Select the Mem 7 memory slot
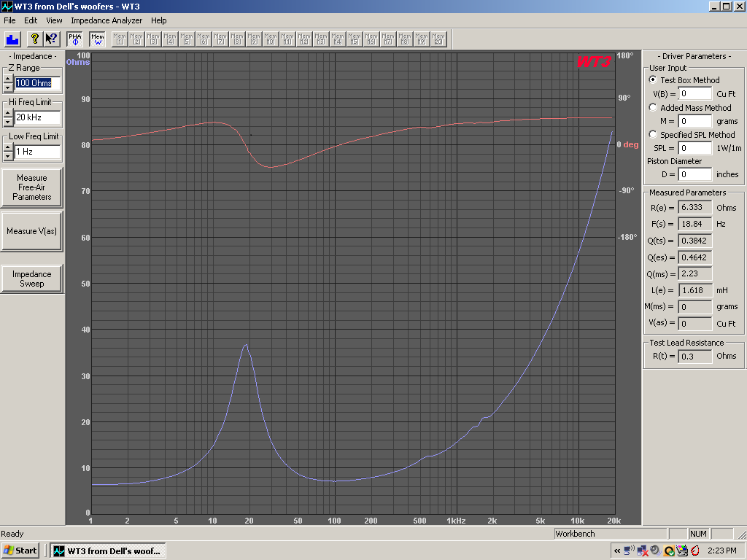The height and width of the screenshot is (560, 747). click(x=220, y=39)
